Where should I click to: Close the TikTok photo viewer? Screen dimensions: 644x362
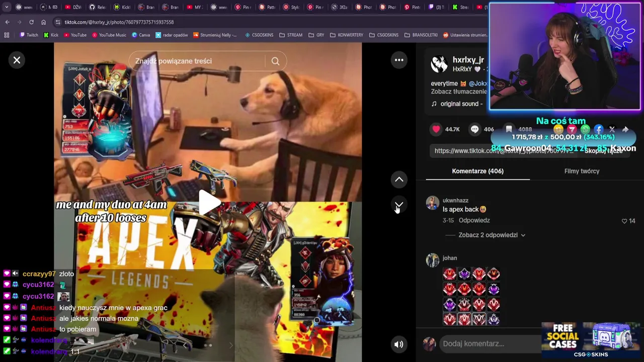pos(17,60)
